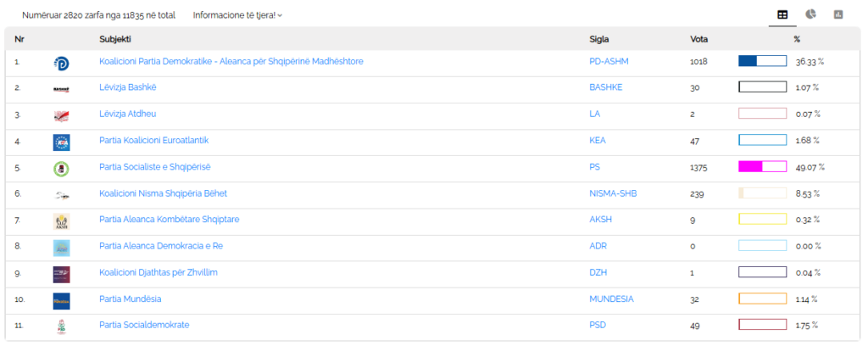This screenshot has height=346, width=868.
Task: Switch to the pie chart view
Action: click(x=810, y=14)
